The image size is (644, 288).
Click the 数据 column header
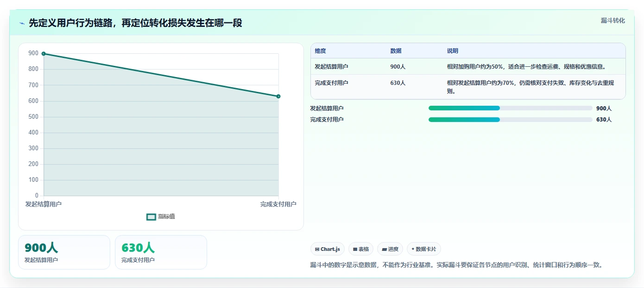coord(396,51)
